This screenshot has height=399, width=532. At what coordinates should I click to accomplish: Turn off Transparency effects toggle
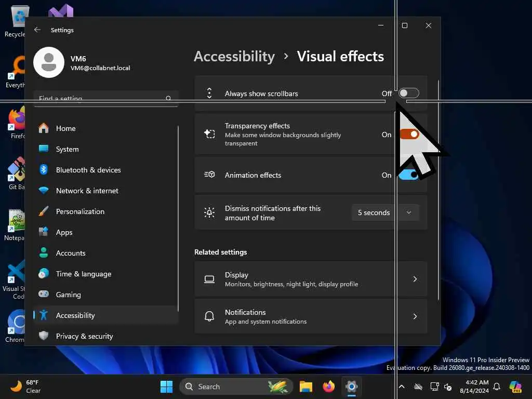point(409,135)
